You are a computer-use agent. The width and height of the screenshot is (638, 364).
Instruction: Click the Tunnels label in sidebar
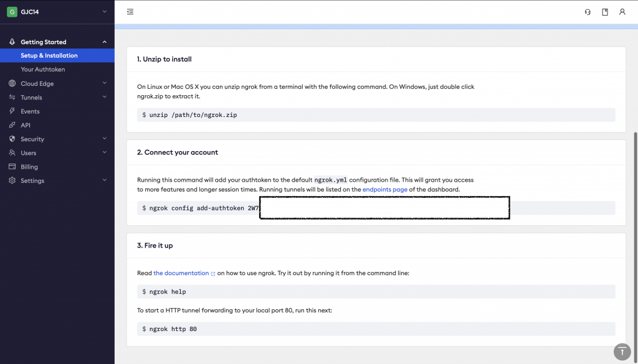(x=31, y=98)
